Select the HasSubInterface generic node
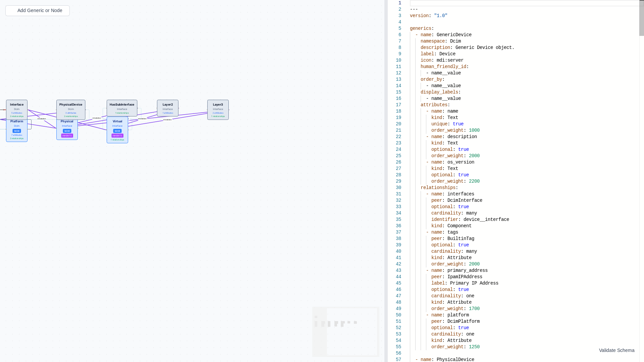This screenshot has height=362, width=644. tap(122, 108)
